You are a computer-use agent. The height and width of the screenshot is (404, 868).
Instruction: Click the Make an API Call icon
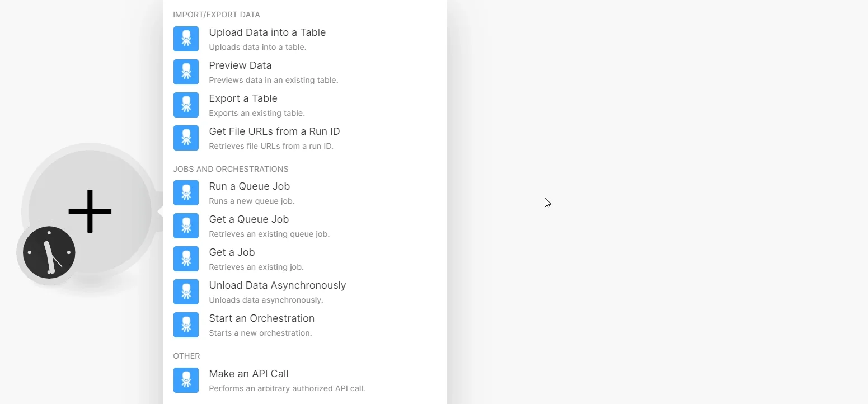[x=186, y=380]
